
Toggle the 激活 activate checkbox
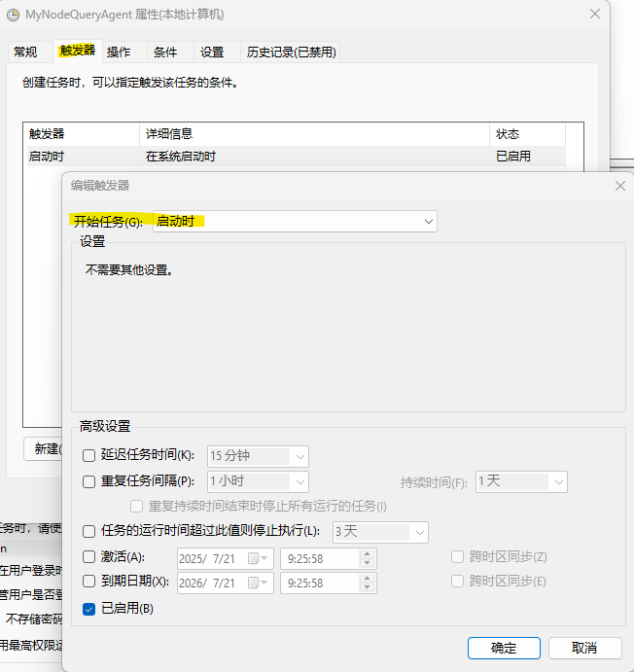coord(89,557)
